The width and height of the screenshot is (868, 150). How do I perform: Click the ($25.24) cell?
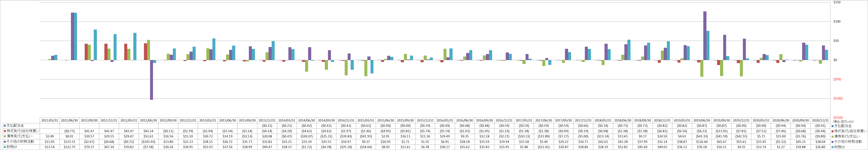pos(346,147)
